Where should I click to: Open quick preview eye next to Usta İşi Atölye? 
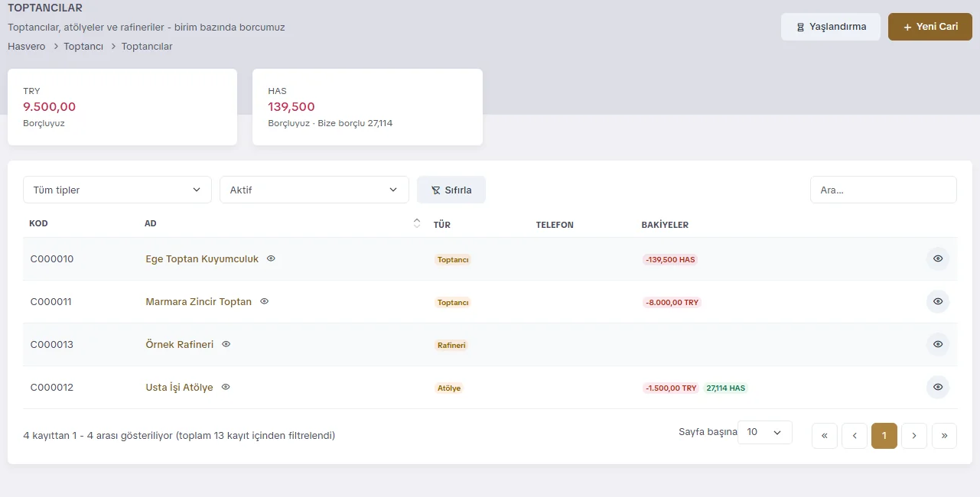click(x=226, y=387)
